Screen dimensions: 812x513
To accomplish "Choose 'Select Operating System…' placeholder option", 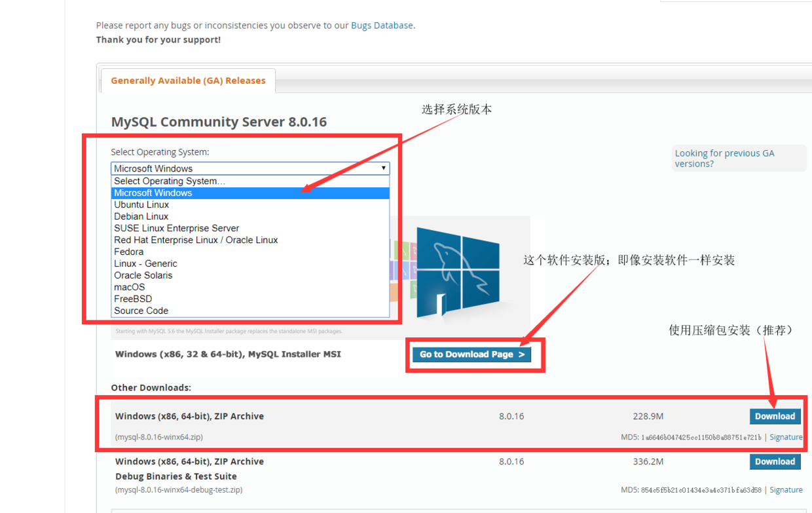I will [250, 181].
